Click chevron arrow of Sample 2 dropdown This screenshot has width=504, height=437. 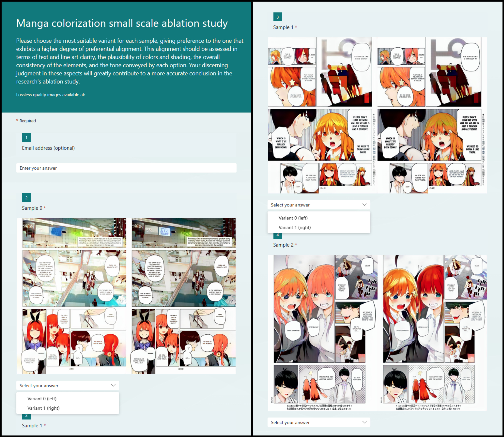coord(364,422)
